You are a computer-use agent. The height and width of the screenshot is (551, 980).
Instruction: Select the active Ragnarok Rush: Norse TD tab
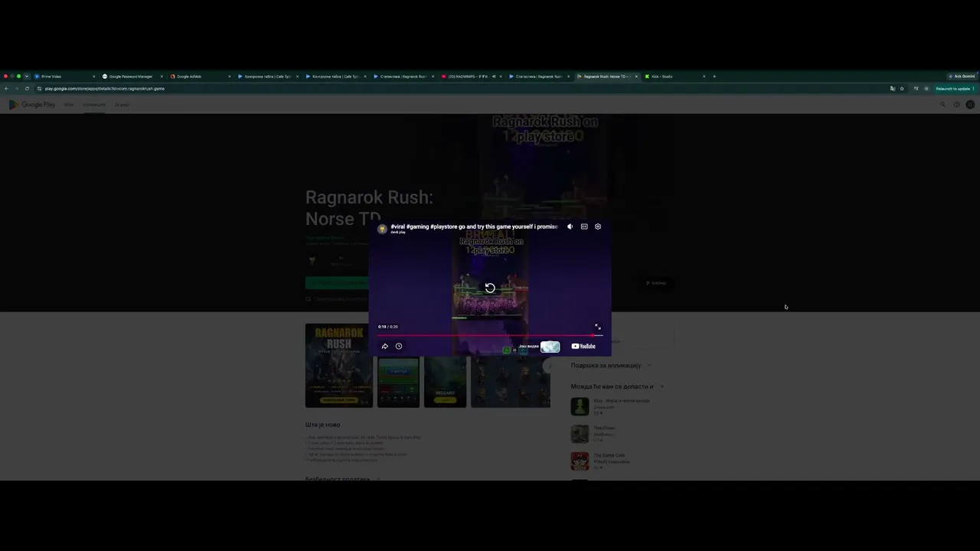click(607, 77)
